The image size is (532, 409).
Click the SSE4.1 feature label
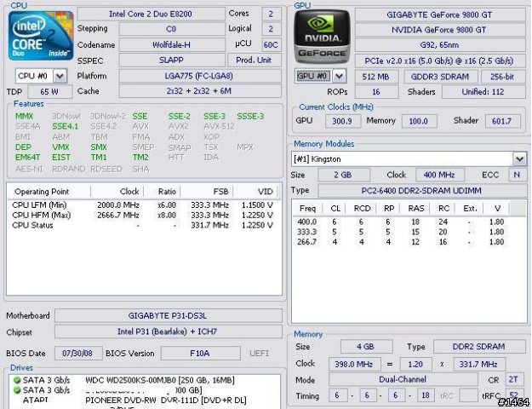[65, 126]
